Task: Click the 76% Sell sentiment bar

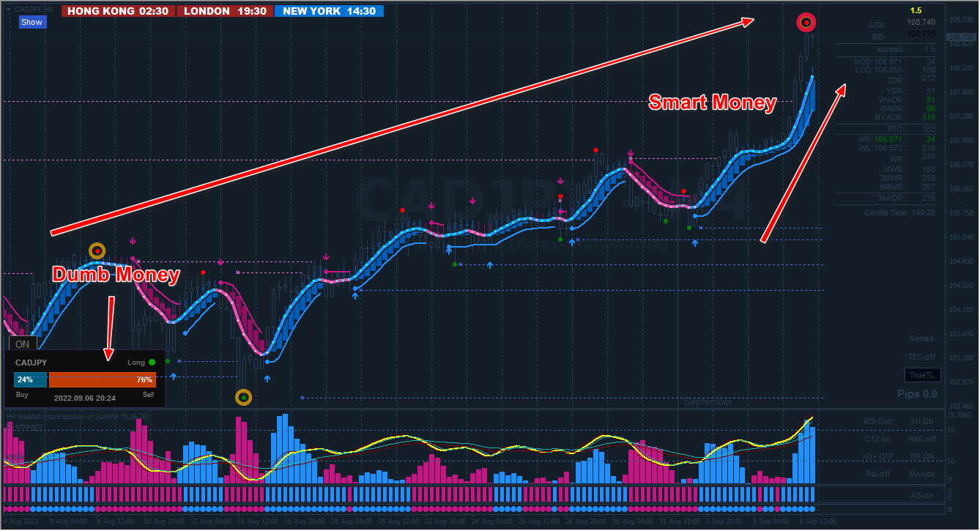Action: tap(103, 379)
